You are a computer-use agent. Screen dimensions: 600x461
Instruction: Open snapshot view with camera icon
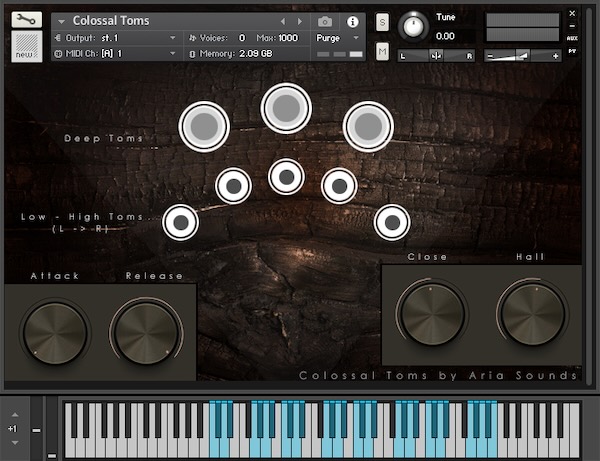[325, 22]
